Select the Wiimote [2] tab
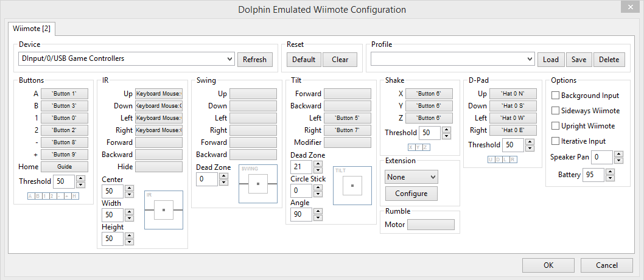This screenshot has height=280, width=644. tap(32, 29)
